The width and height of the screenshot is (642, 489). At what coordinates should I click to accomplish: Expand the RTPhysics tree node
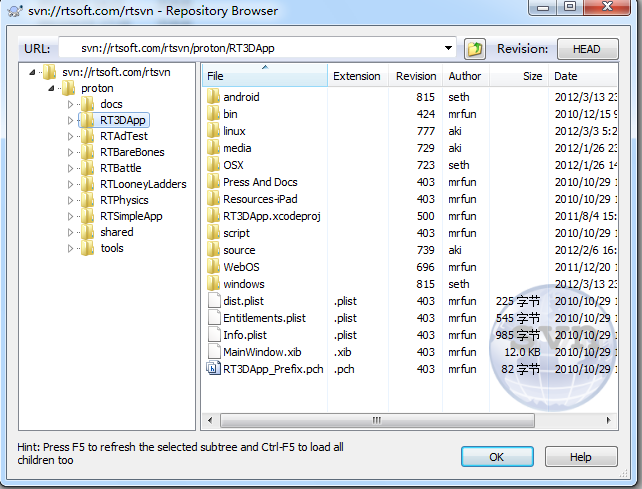pyautogui.click(x=70, y=200)
